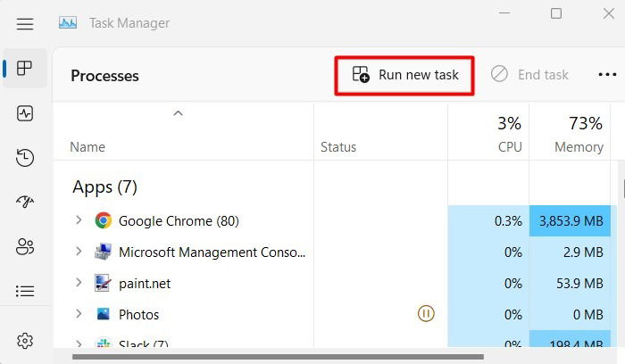Image resolution: width=625 pixels, height=364 pixels.
Task: Open the Performance page in sidebar
Action: coord(25,113)
